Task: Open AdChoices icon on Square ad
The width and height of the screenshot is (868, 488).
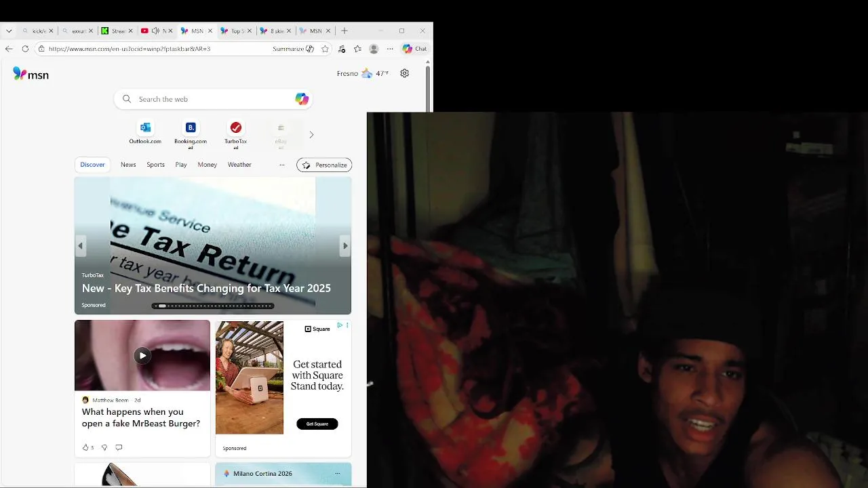Action: pos(340,325)
